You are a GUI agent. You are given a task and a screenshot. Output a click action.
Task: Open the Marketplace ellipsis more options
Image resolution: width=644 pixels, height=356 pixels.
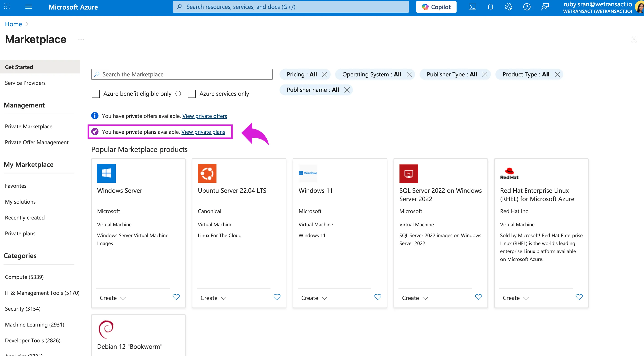[x=81, y=39]
